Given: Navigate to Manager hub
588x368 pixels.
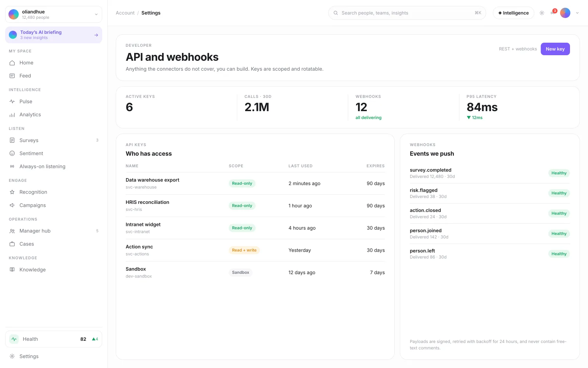Looking at the screenshot, I should (54, 231).
